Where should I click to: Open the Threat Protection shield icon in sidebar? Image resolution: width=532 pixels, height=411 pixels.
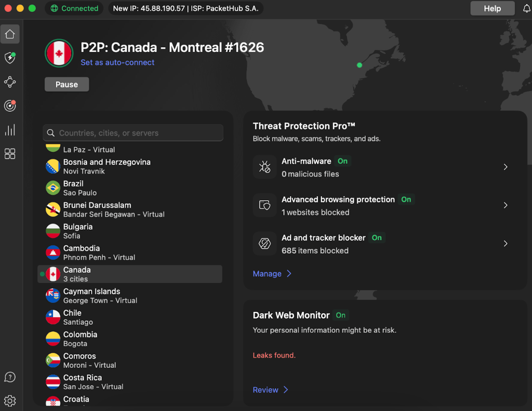click(10, 58)
